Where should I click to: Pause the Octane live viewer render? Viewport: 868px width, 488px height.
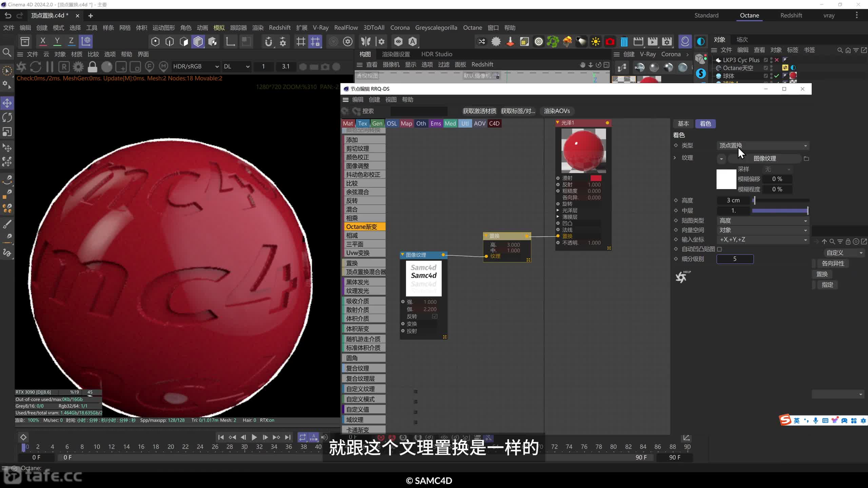pyautogui.click(x=50, y=67)
